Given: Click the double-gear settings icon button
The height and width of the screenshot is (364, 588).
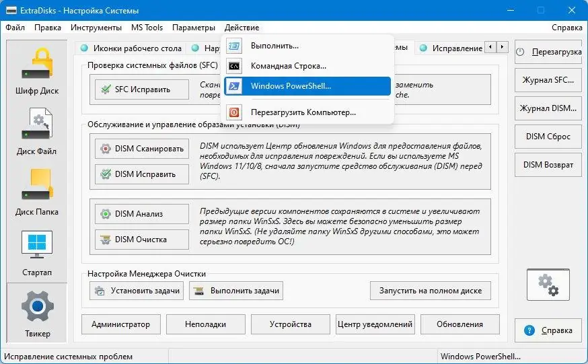Looking at the screenshot, I should pyautogui.click(x=548, y=285).
